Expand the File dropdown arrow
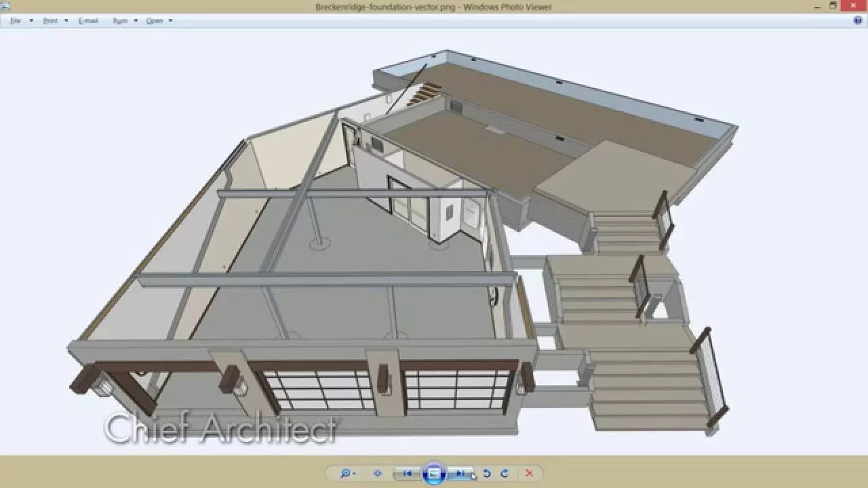This screenshot has width=868, height=488. pos(31,20)
